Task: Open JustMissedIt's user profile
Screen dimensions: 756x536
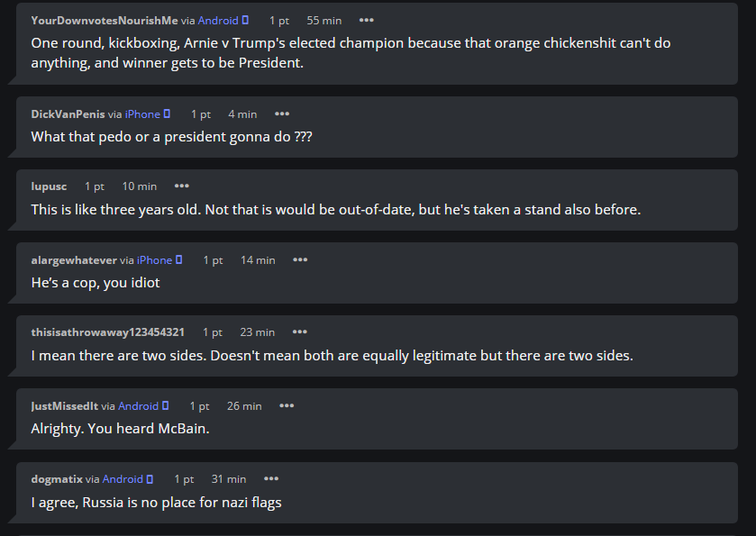Action: click(64, 406)
